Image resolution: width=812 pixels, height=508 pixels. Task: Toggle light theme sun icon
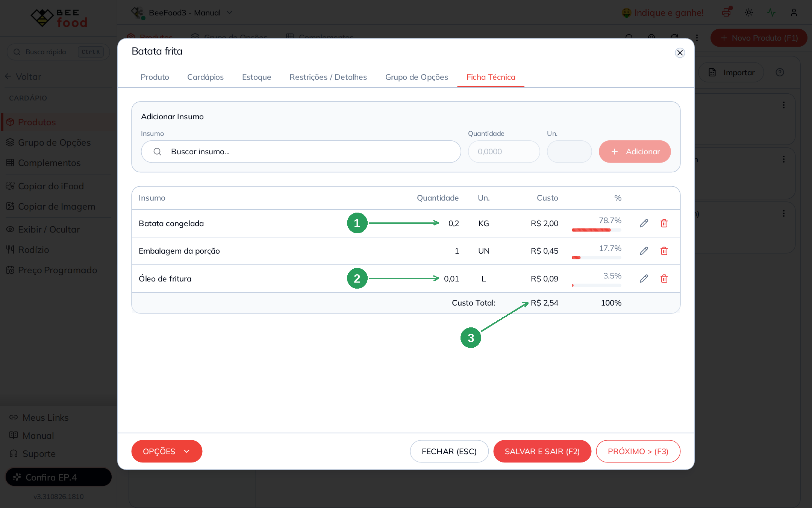tap(749, 12)
